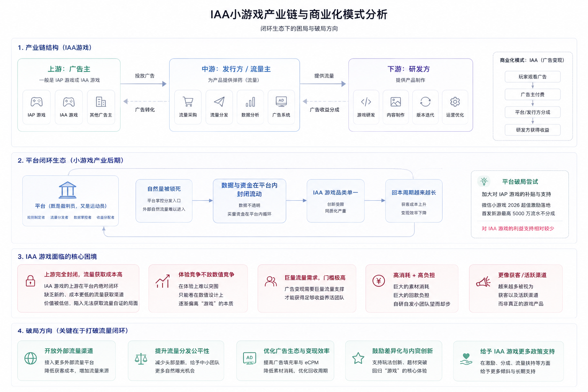
Task: Click the 提供流量 arrow label
Action: pos(324,76)
